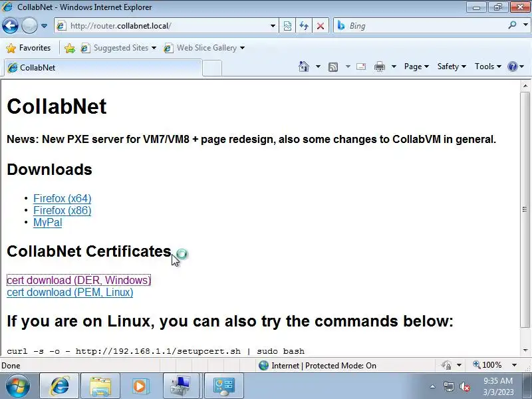Screen dimensions: 532x399
Task: Click the Help question mark icon
Action: pyautogui.click(x=512, y=66)
